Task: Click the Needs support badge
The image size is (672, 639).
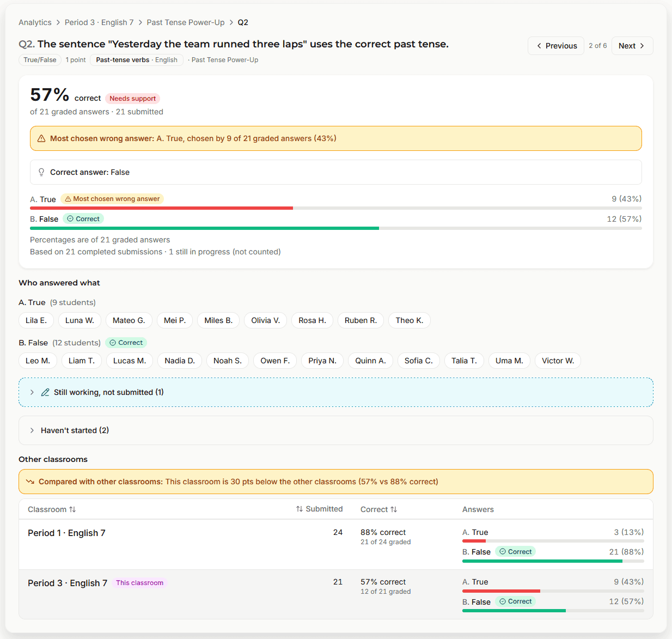Action: point(132,99)
